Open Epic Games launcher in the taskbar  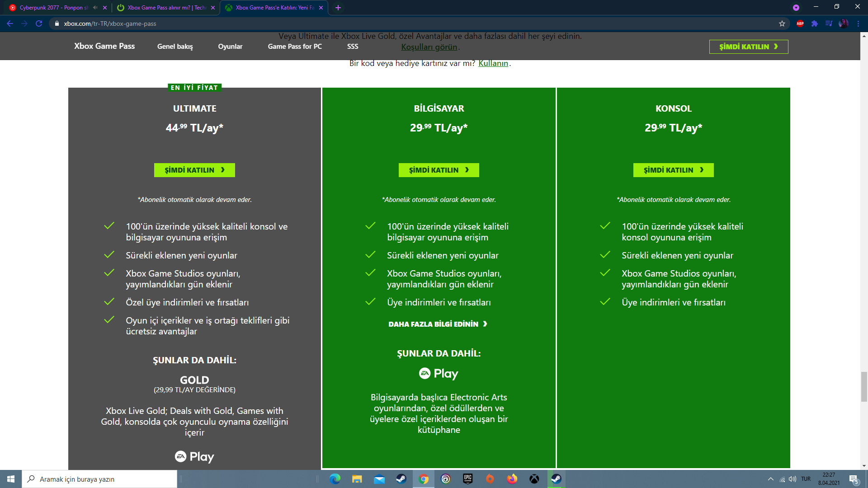(468, 479)
